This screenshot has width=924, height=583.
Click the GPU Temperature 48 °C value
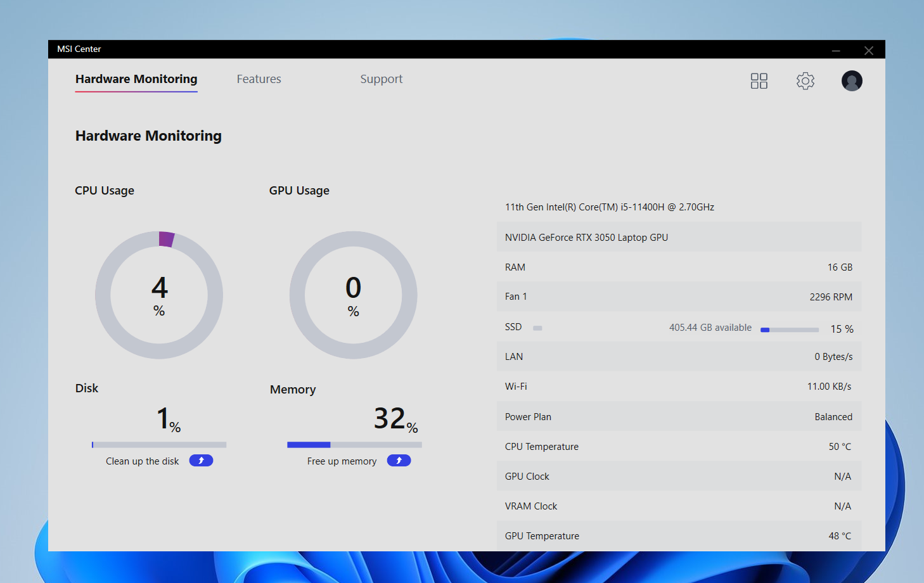tap(840, 536)
